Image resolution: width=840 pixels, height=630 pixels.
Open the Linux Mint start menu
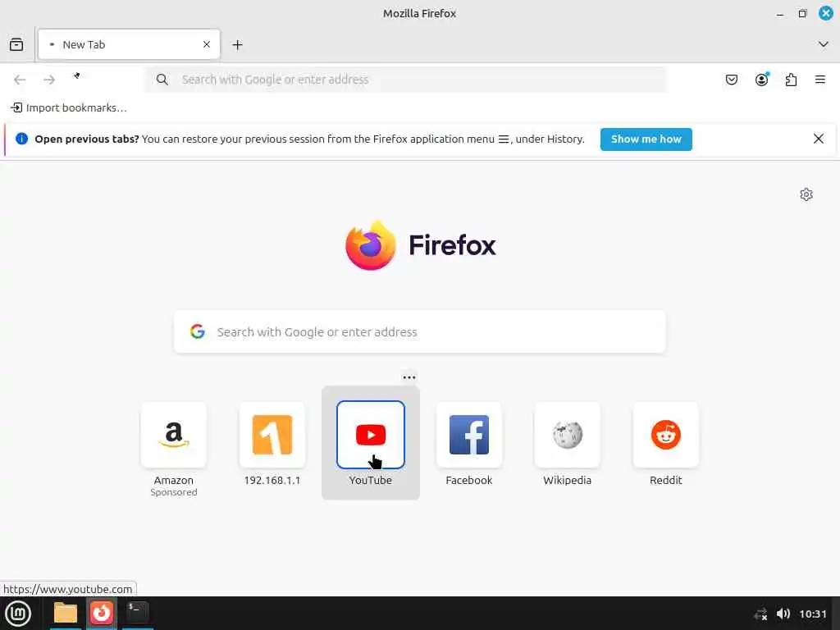tap(18, 614)
